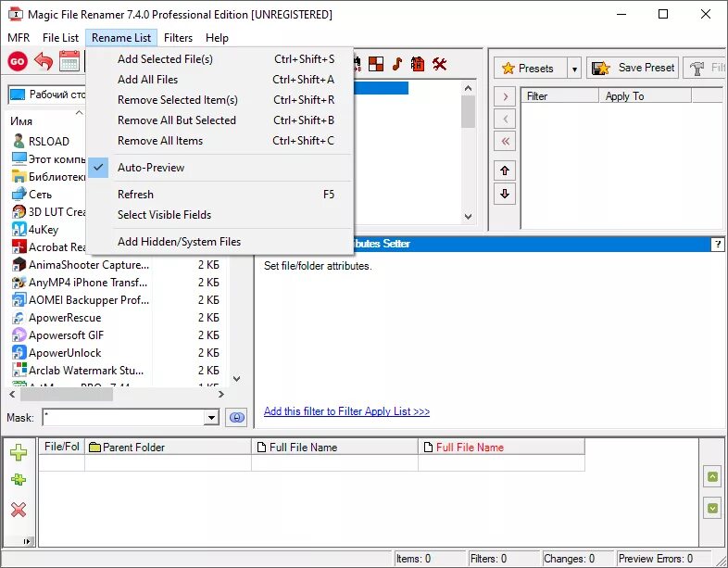This screenshot has height=568, width=728.
Task: Click the small green multi-plus add all icon
Action: (19, 480)
